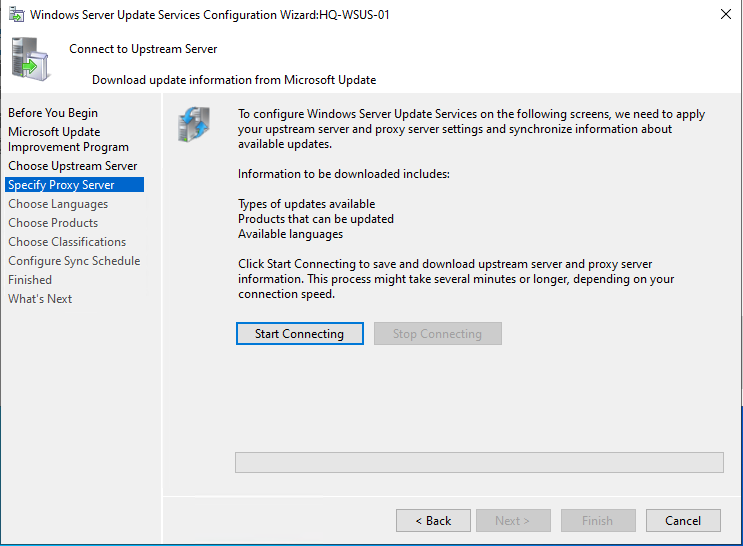
Task: Click the Stop Connecting button
Action: (437, 334)
